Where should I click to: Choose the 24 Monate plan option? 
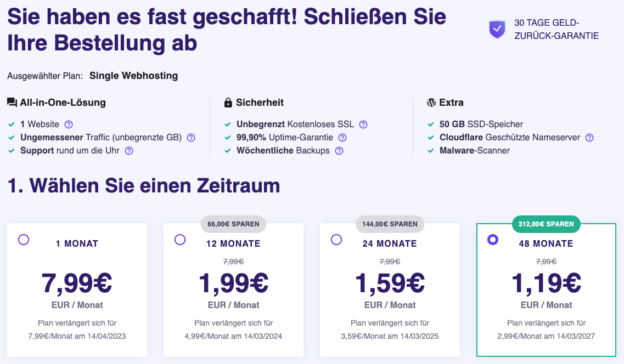click(x=336, y=240)
